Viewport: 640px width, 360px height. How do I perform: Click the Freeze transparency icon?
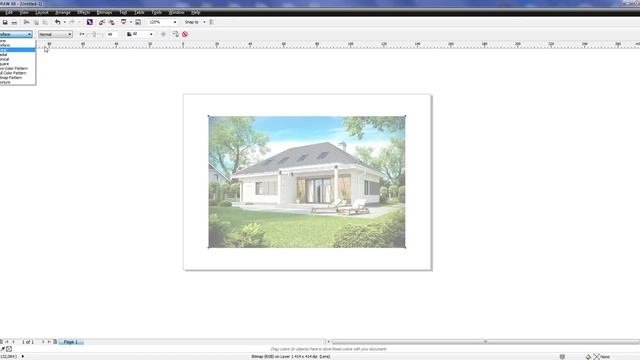(163, 34)
